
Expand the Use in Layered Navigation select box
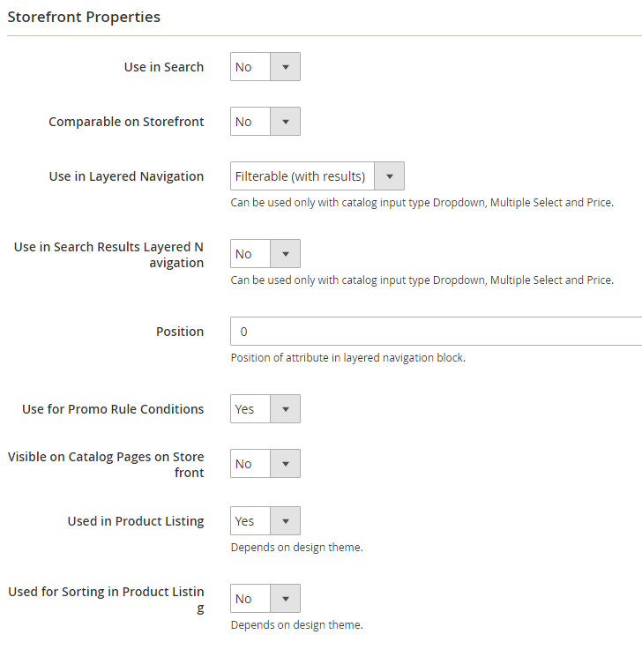pos(317,176)
